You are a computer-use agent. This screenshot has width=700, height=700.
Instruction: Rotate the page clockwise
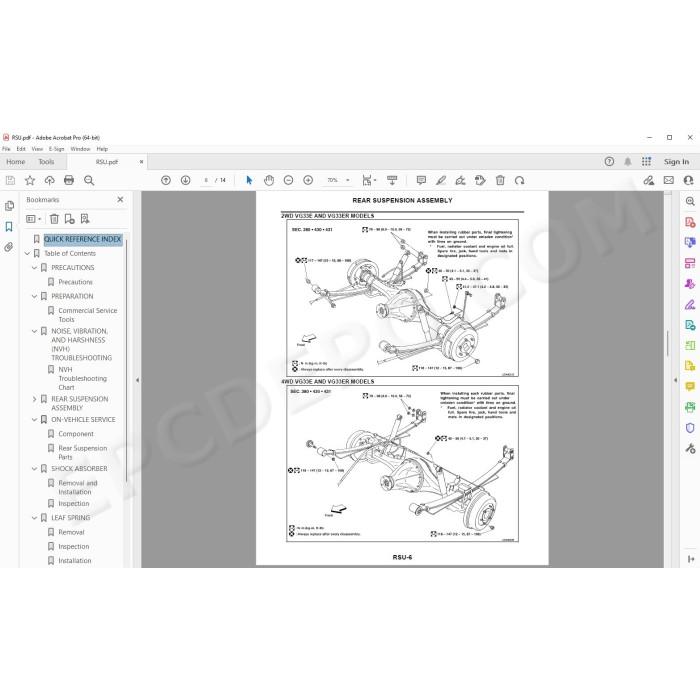(519, 180)
